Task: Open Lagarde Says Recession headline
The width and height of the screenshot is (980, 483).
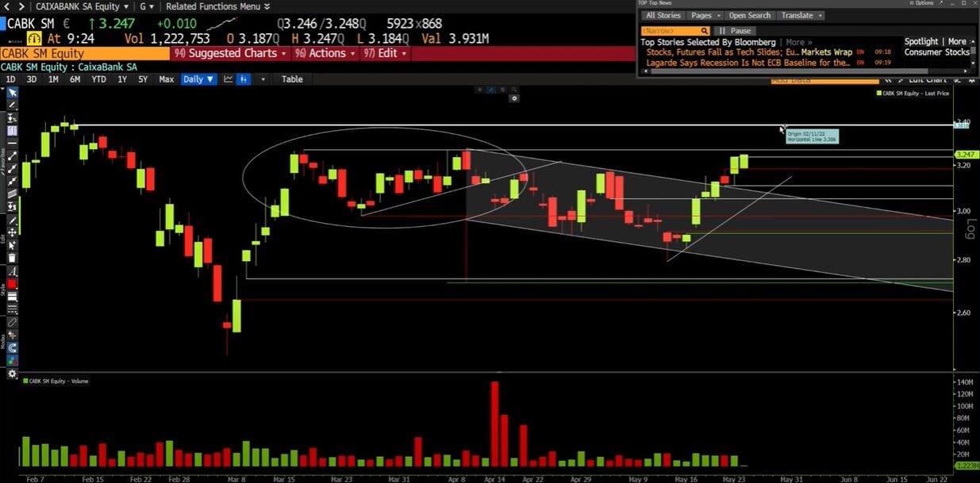Action: (747, 63)
